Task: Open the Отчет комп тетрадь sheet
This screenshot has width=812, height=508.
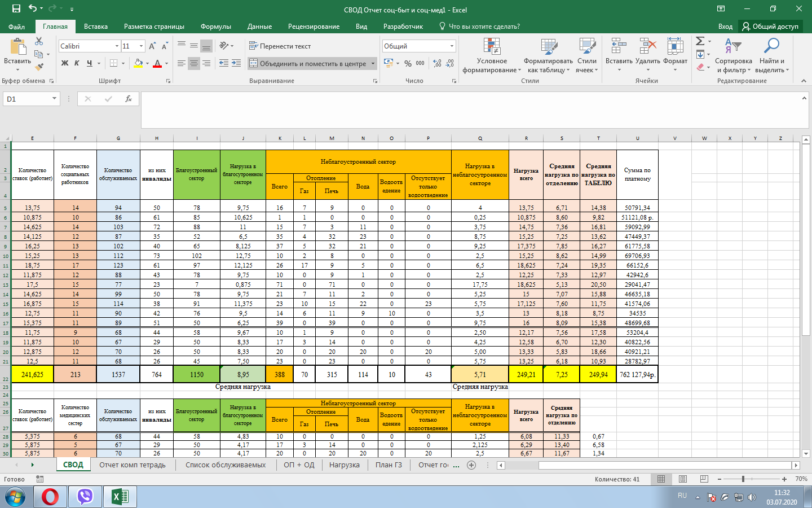Action: (133, 465)
